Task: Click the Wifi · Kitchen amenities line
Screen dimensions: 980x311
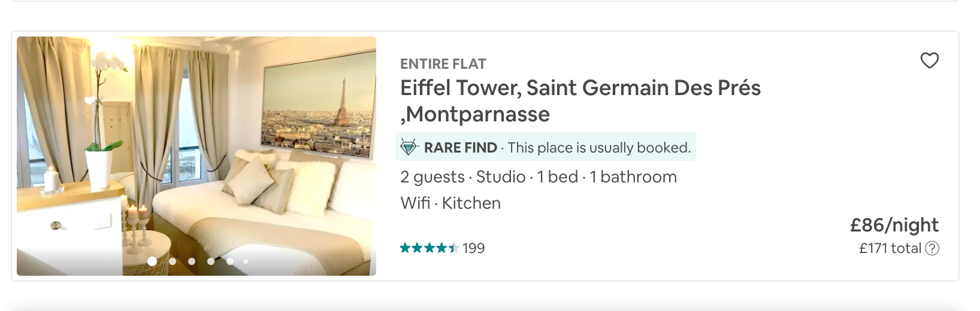Action: [450, 203]
